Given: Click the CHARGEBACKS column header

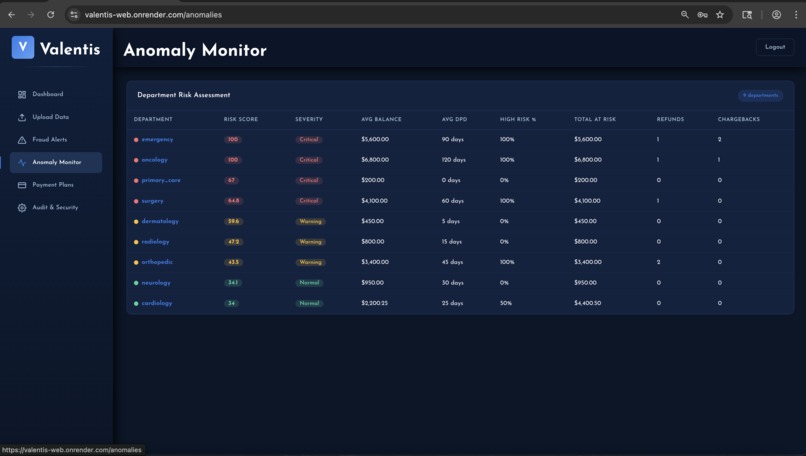Looking at the screenshot, I should tap(739, 119).
